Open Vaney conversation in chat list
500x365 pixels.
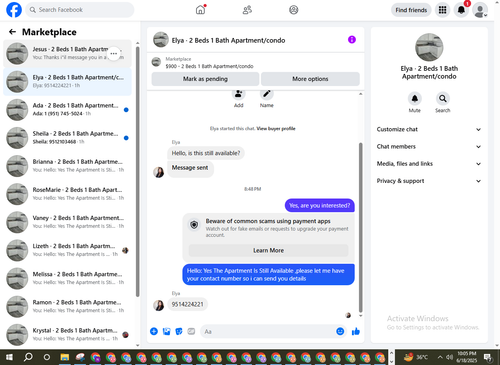(67, 222)
